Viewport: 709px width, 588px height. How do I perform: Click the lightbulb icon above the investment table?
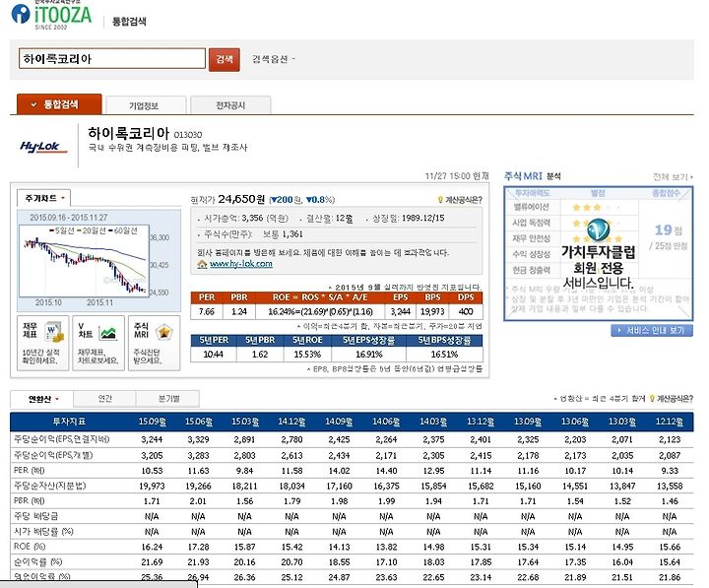point(652,399)
